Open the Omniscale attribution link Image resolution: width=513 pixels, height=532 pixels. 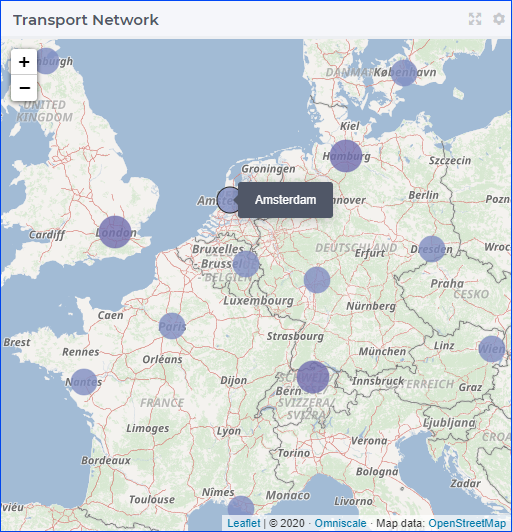point(340,523)
